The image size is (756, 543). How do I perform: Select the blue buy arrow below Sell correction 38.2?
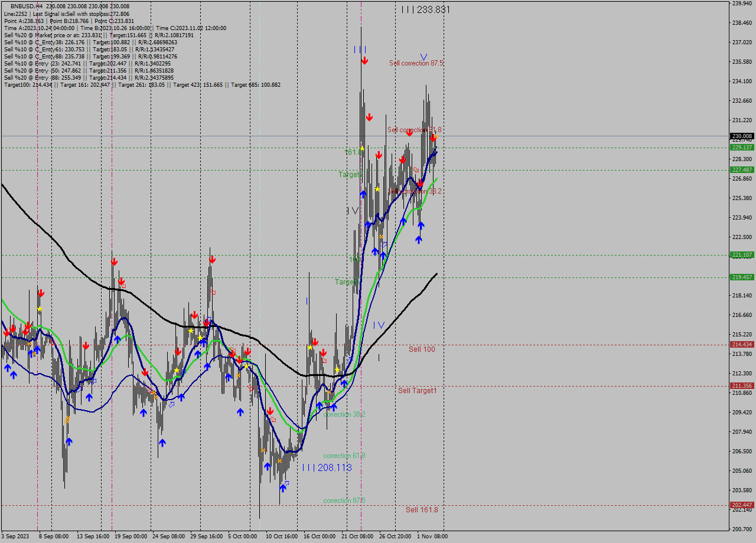(x=403, y=220)
